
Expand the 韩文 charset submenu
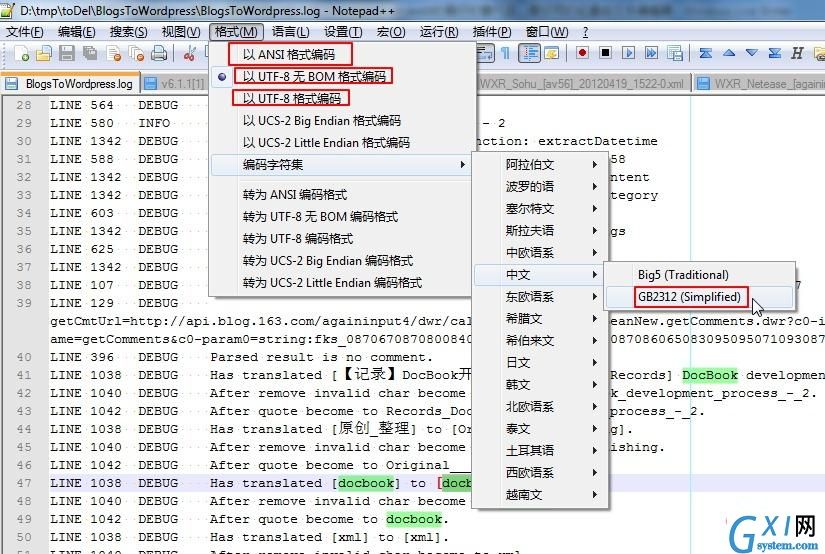point(540,385)
